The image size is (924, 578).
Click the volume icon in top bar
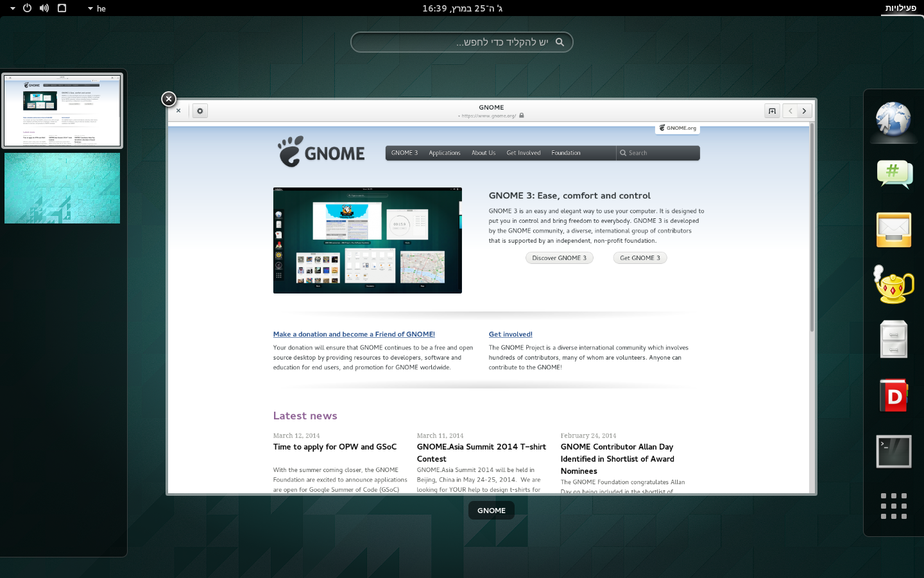point(44,8)
